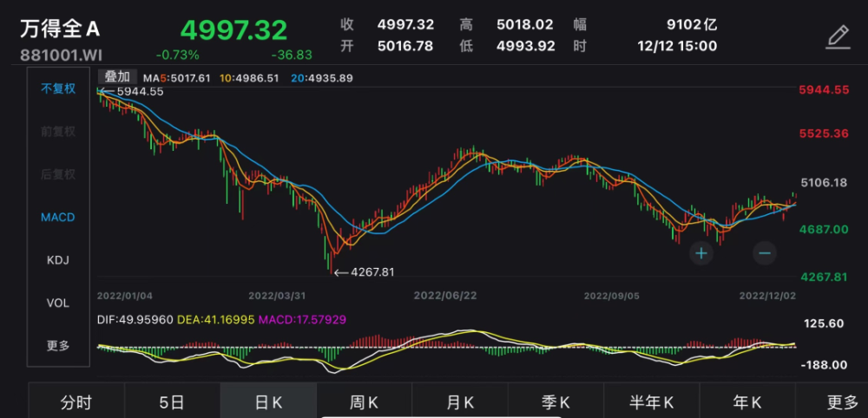
Task: Click the 125.60 MACD axis label
Action: (x=825, y=323)
